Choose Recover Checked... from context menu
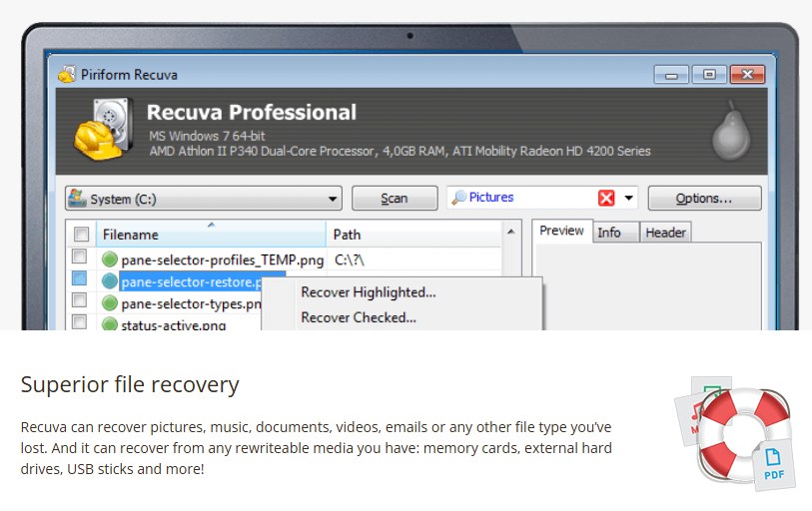 tap(359, 317)
